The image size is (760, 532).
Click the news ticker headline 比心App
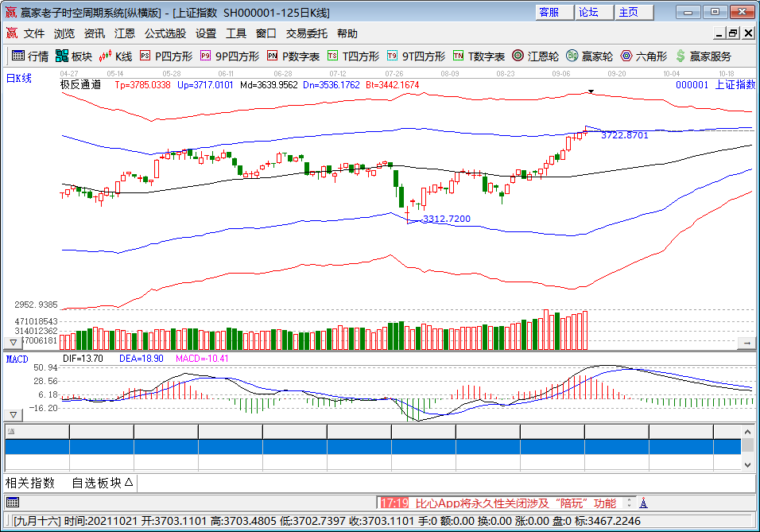click(516, 503)
